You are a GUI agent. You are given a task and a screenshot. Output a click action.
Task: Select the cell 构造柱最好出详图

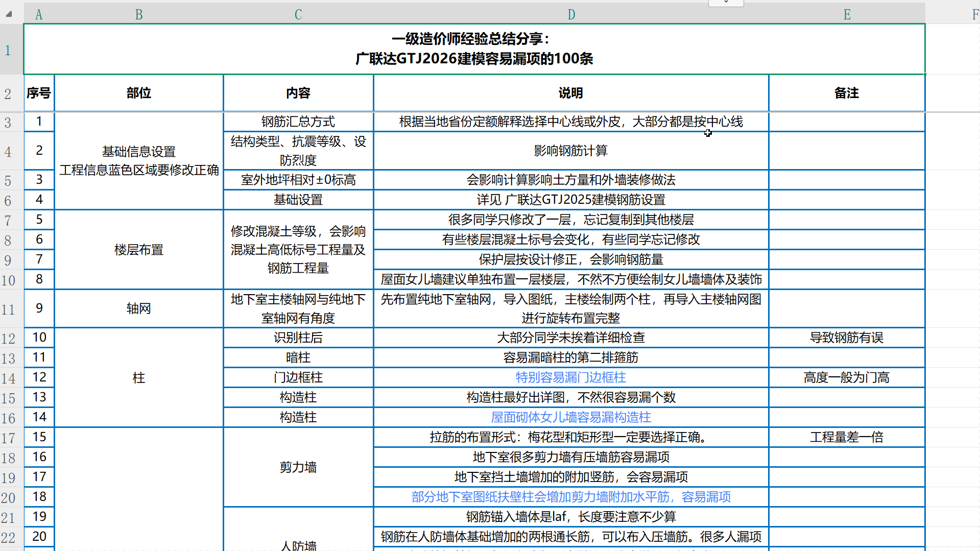pyautogui.click(x=571, y=397)
